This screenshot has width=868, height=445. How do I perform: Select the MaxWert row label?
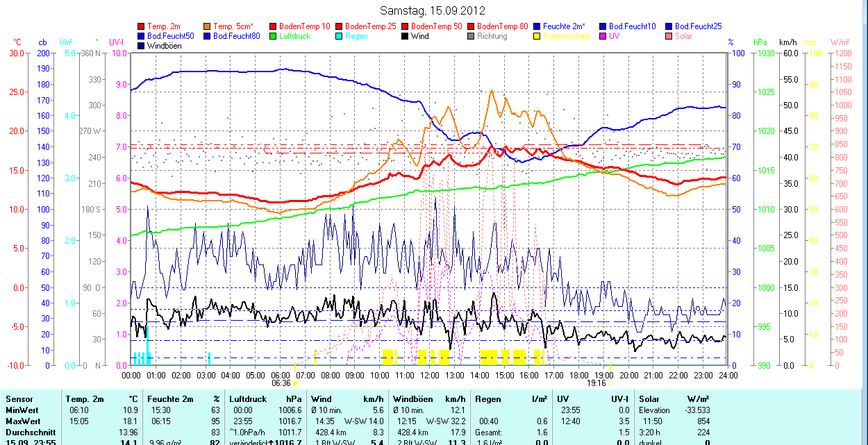pyautogui.click(x=24, y=421)
